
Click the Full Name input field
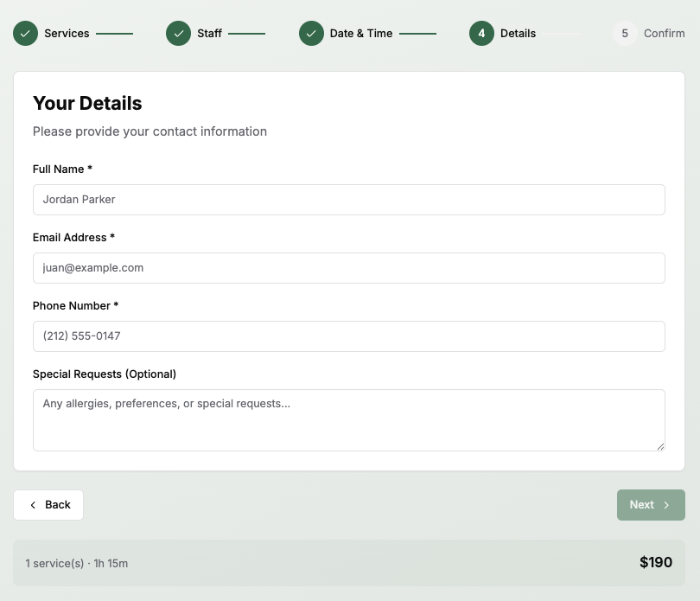pyautogui.click(x=348, y=199)
